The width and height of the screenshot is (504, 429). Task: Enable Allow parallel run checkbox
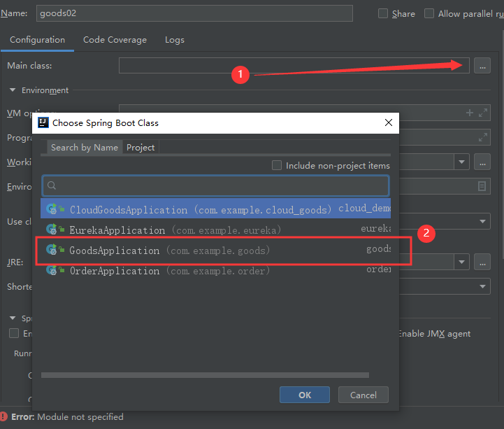pyautogui.click(x=429, y=13)
